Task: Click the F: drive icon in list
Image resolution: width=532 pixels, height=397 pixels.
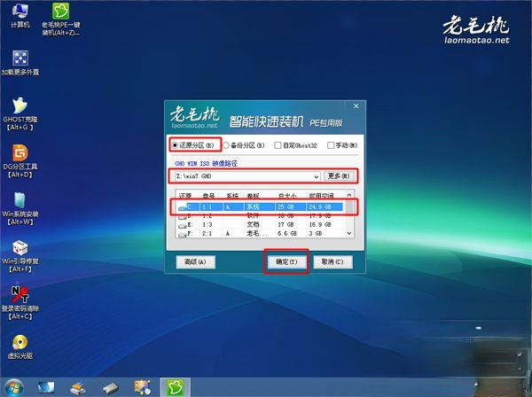Action: coord(183,234)
